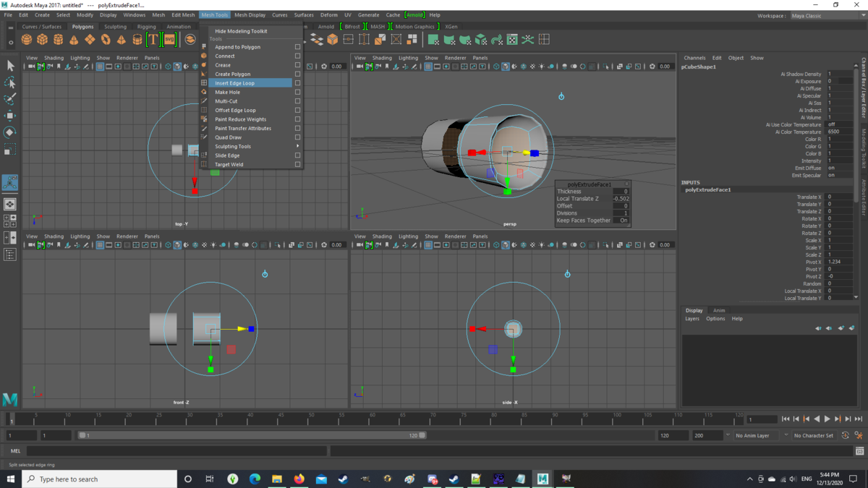Switch to the four view layout

(x=10, y=220)
